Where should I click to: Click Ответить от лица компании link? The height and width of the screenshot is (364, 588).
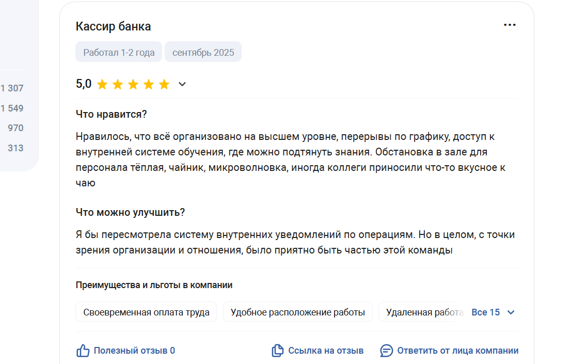point(458,351)
